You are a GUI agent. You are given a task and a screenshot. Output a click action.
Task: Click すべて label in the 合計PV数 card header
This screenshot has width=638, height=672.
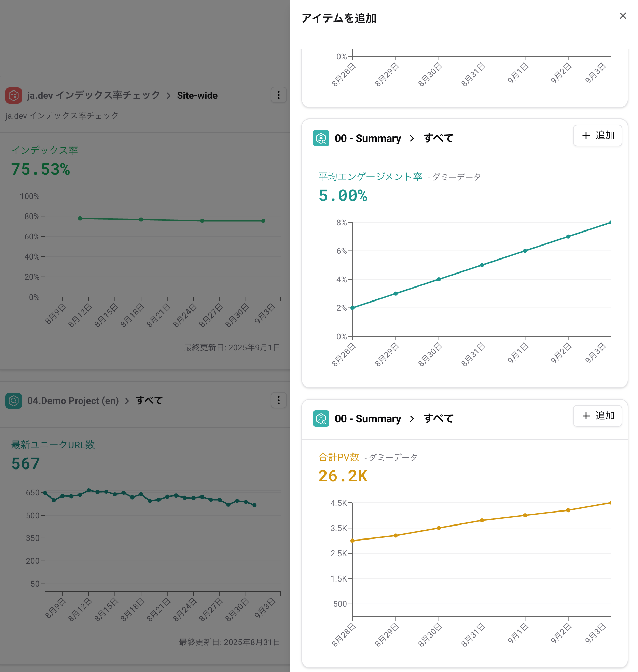click(438, 419)
